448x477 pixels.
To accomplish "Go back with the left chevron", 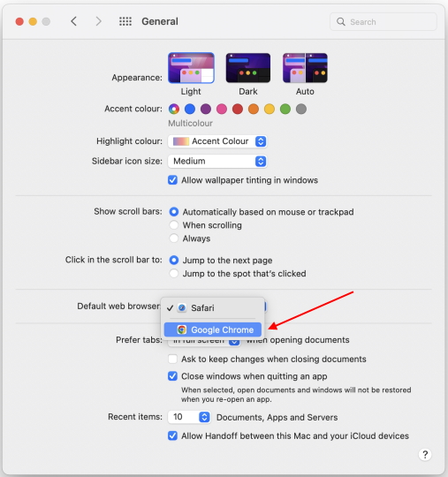I will pos(73,21).
